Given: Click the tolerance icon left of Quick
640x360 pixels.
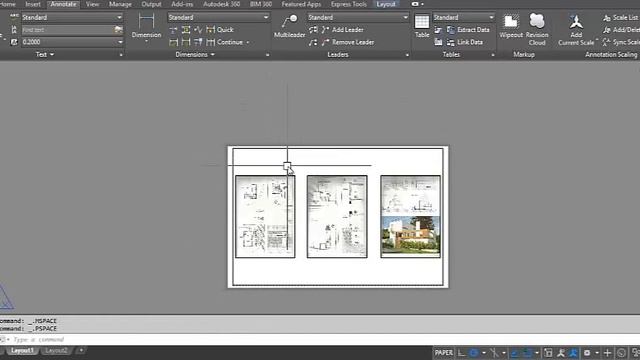Looking at the screenshot, I should pos(198,30).
